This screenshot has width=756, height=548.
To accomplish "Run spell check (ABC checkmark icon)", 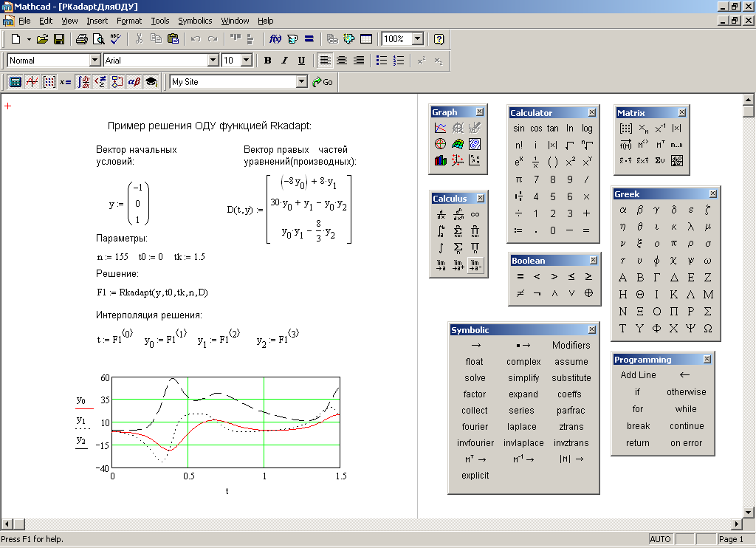I will click(x=116, y=39).
